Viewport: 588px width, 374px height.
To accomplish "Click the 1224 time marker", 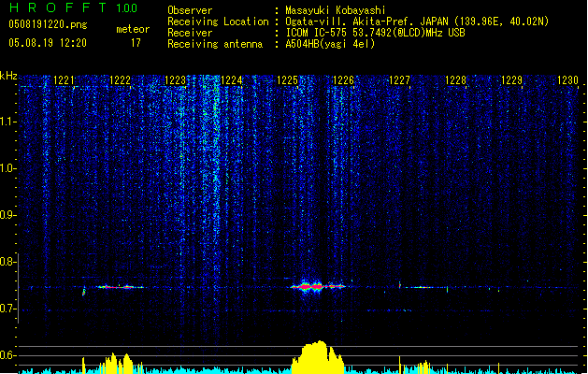I will 232,80.
